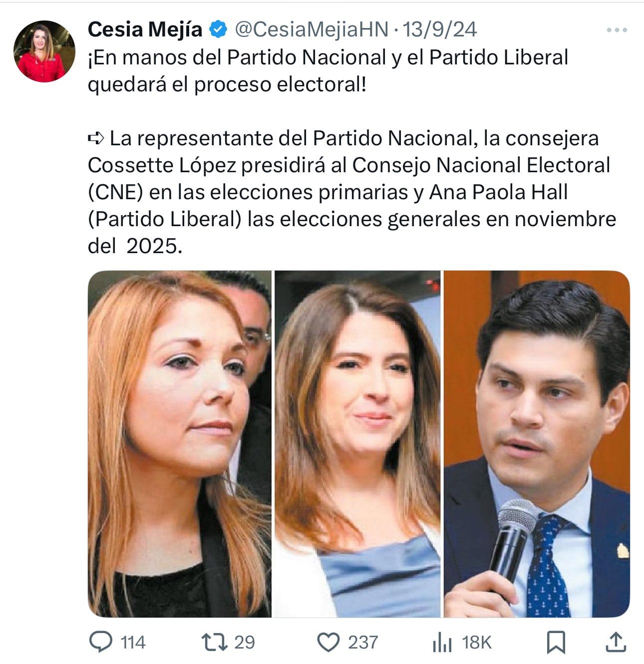Click the 29 reposts count
644x664 pixels.
(x=245, y=643)
